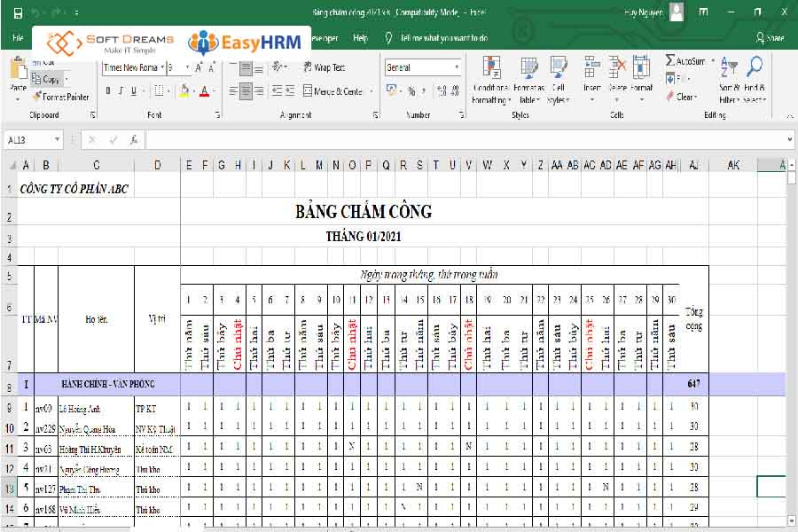Switch to the Developer tab

tap(324, 39)
